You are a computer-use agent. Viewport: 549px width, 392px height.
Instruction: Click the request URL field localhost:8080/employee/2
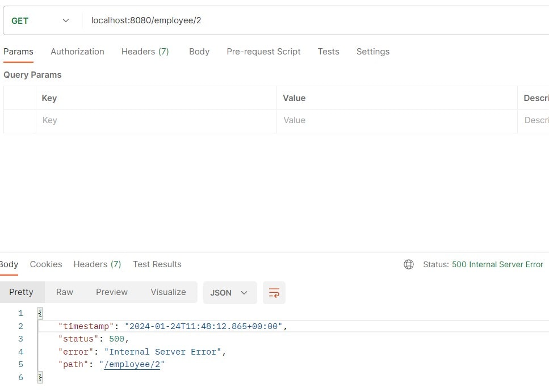[x=315, y=20]
